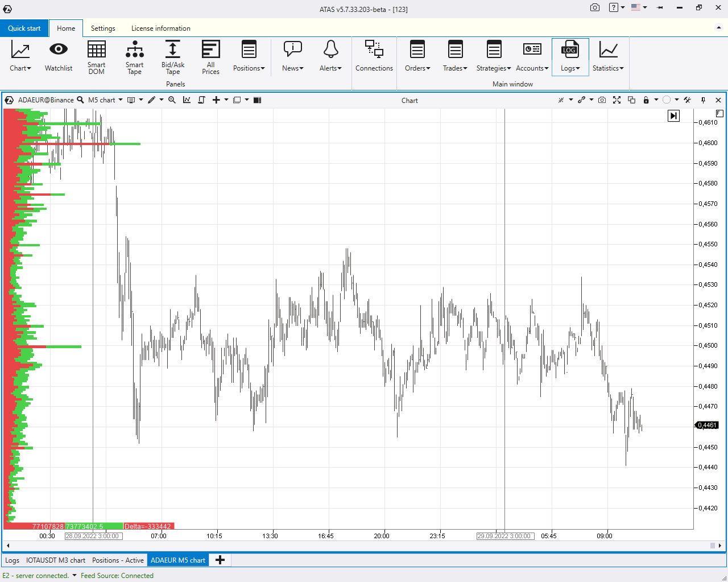This screenshot has height=582, width=728.
Task: Open the Connections window
Action: point(374,57)
